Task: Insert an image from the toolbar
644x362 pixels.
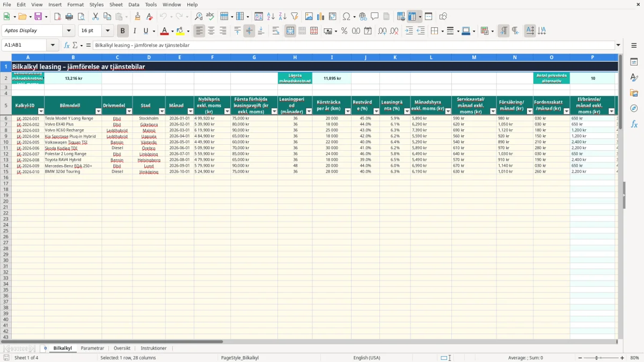Action: tap(309, 17)
